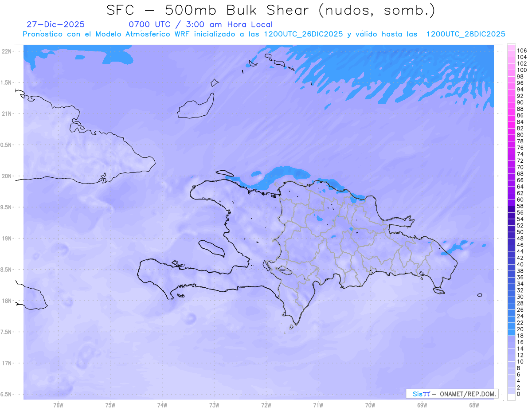Click the '69W' longitude label
Viewport: 532px width, 411px height.
(422, 405)
